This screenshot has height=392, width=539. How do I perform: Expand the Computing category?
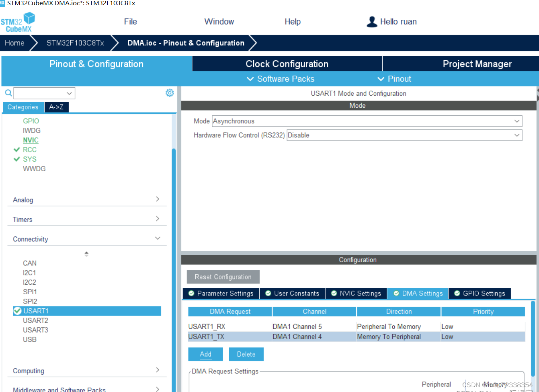[x=87, y=371]
